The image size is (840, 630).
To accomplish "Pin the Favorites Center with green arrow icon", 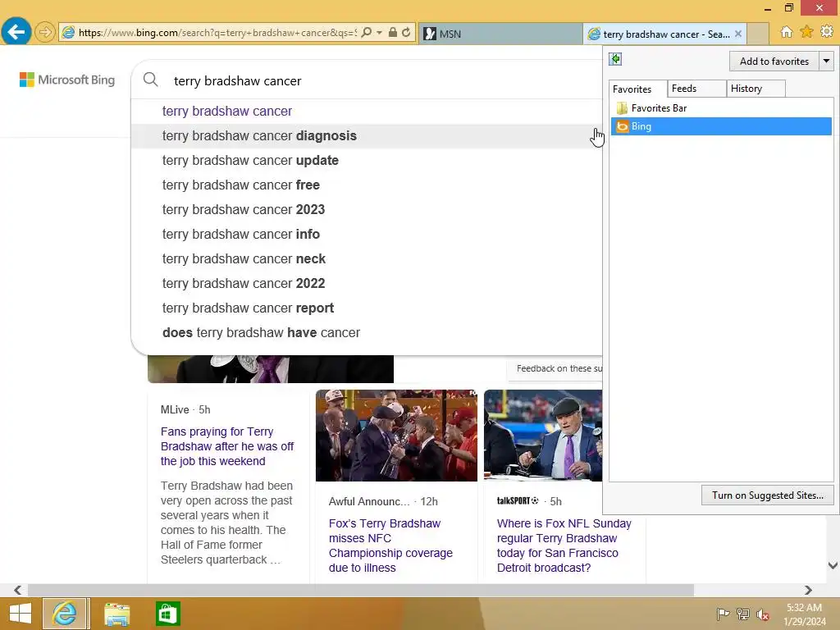I will [615, 59].
